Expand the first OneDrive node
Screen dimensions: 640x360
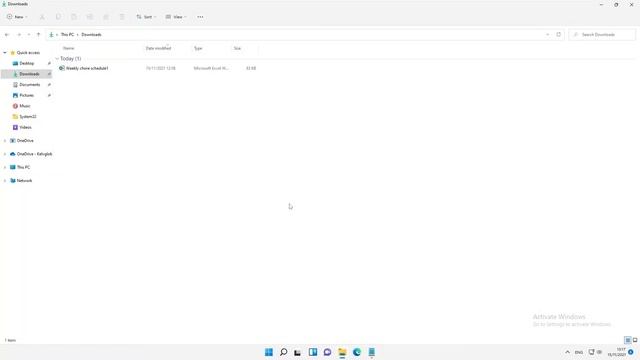point(5,140)
